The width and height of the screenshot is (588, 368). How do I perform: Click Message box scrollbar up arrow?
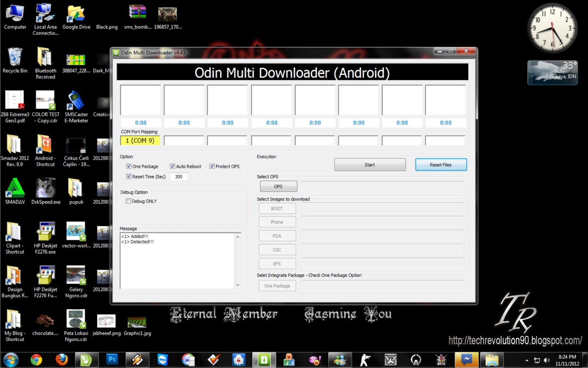click(x=238, y=237)
